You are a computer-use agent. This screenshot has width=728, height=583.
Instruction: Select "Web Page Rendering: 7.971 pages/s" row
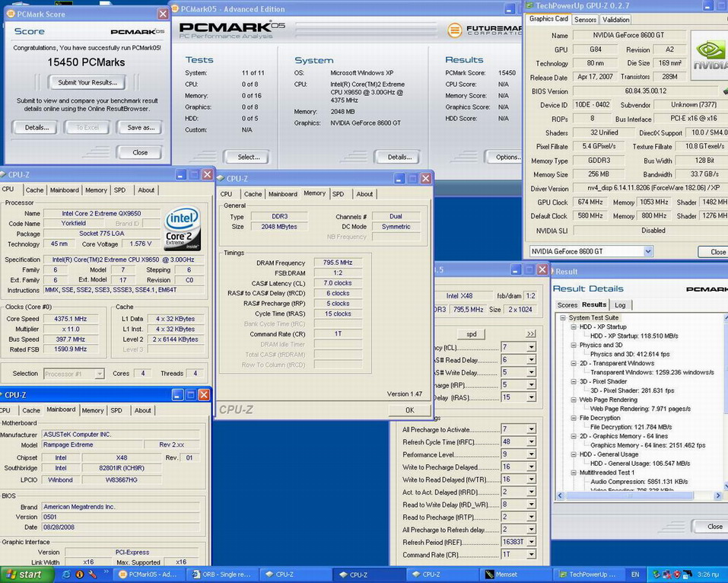coord(641,409)
